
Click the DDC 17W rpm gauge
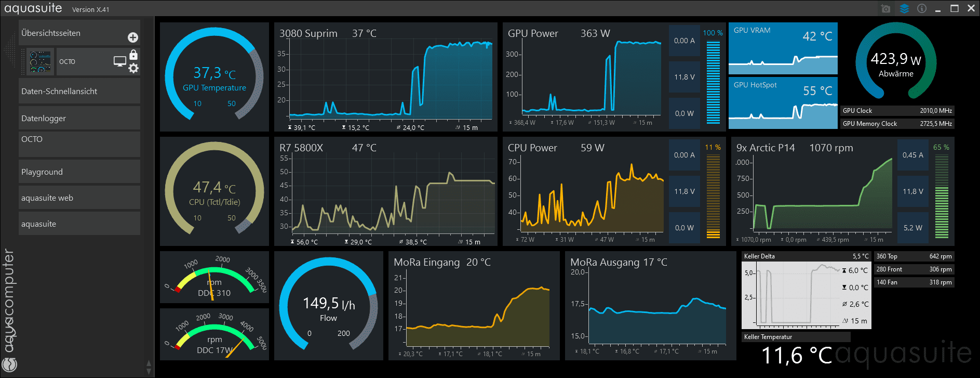[x=214, y=334]
